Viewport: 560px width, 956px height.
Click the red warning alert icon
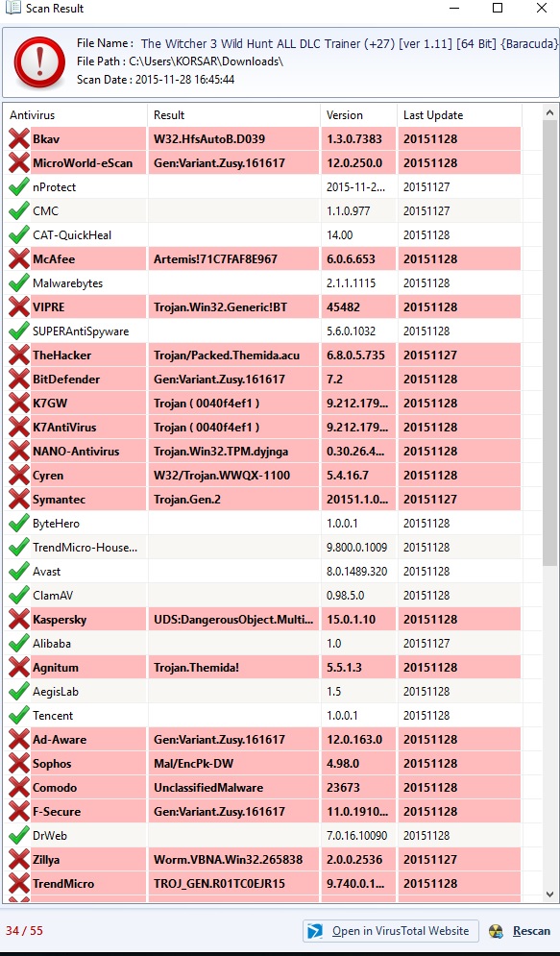click(39, 62)
